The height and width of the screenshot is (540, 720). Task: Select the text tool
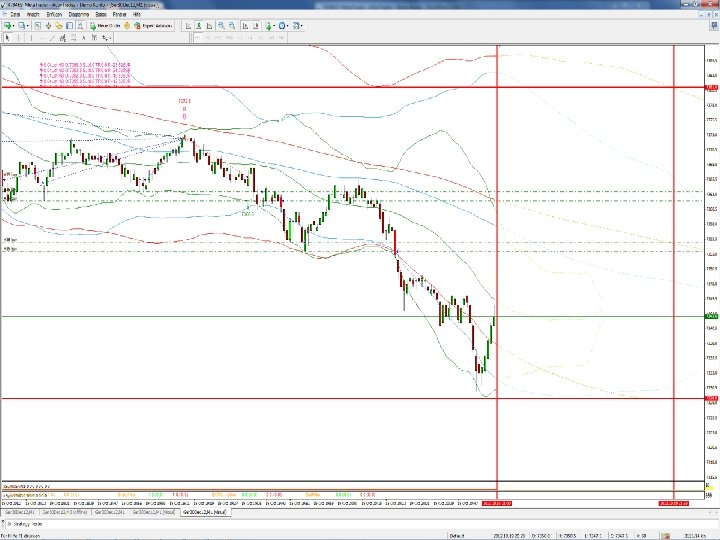click(x=84, y=38)
